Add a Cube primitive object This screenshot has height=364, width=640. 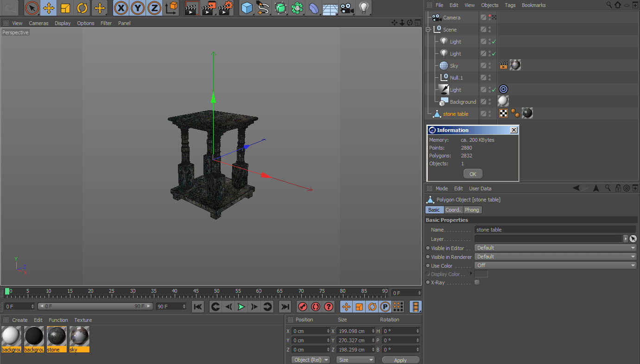coord(247,8)
